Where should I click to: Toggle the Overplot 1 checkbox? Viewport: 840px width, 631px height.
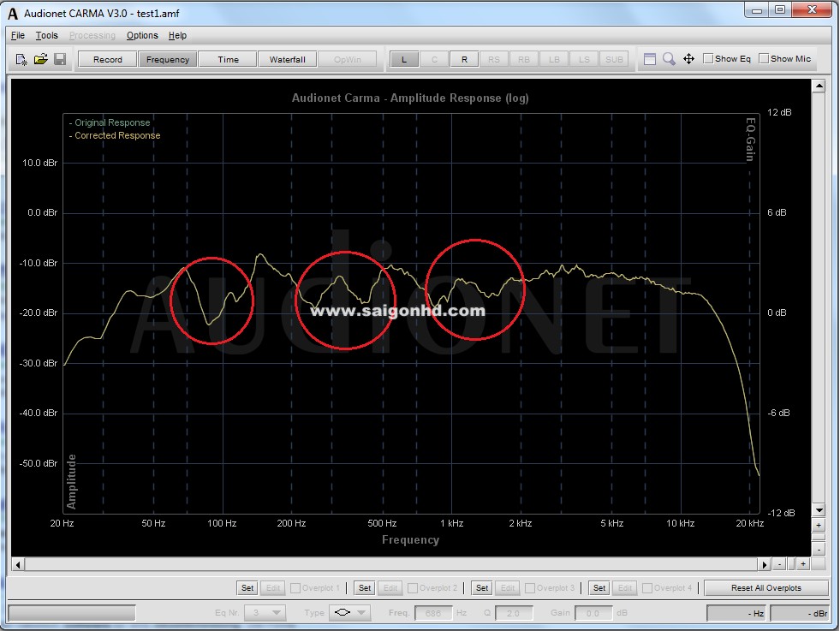pyautogui.click(x=295, y=588)
